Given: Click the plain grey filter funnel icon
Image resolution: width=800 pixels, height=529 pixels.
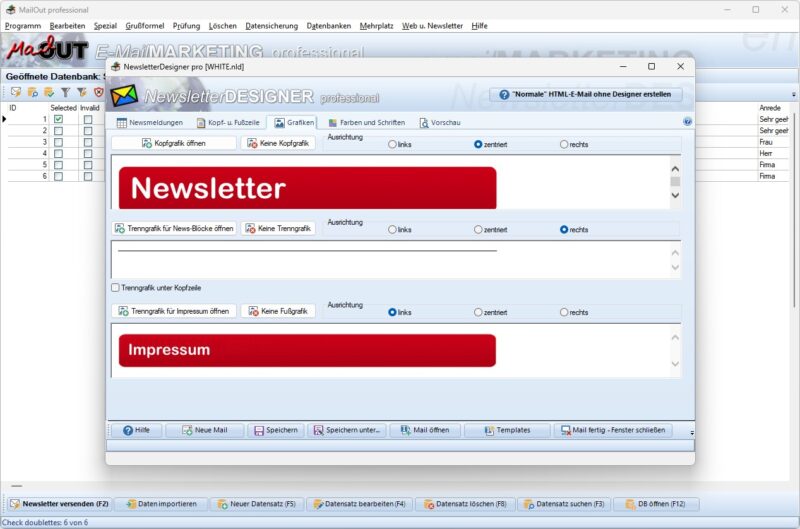Looking at the screenshot, I should [x=65, y=92].
